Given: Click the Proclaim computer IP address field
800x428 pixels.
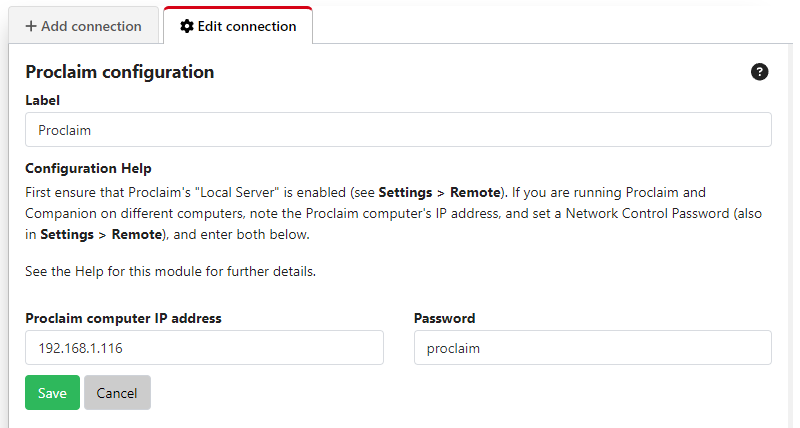Looking at the screenshot, I should pos(204,348).
